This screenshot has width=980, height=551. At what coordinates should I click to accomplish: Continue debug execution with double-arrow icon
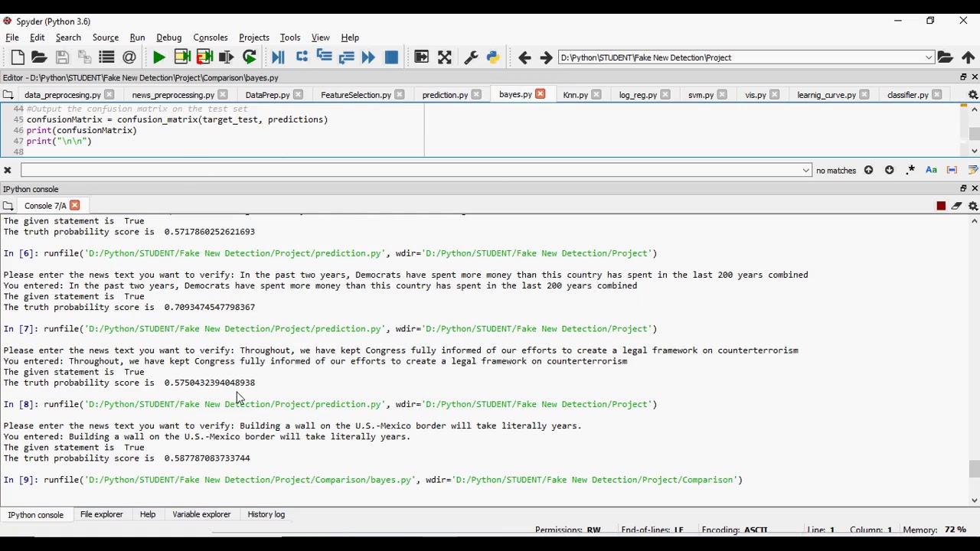coord(368,57)
